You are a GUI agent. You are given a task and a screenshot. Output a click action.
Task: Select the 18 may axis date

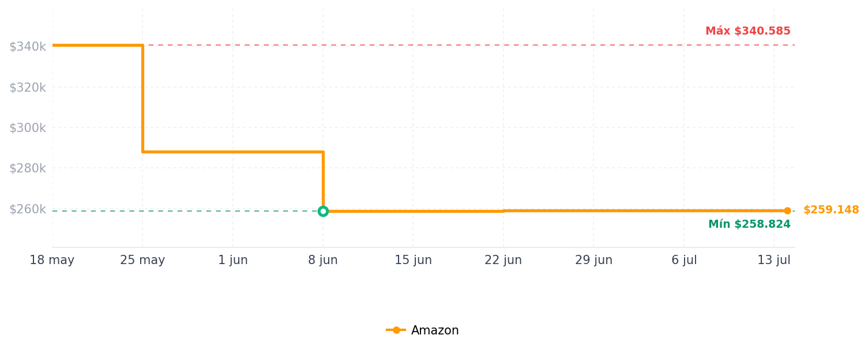click(x=52, y=260)
